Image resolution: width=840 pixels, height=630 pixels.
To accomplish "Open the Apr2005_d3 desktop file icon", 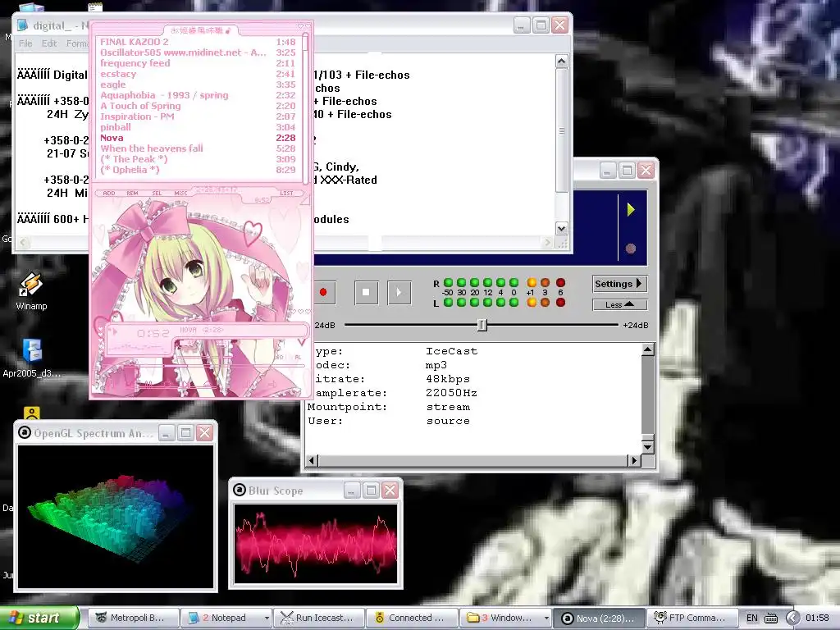I will click(x=32, y=358).
